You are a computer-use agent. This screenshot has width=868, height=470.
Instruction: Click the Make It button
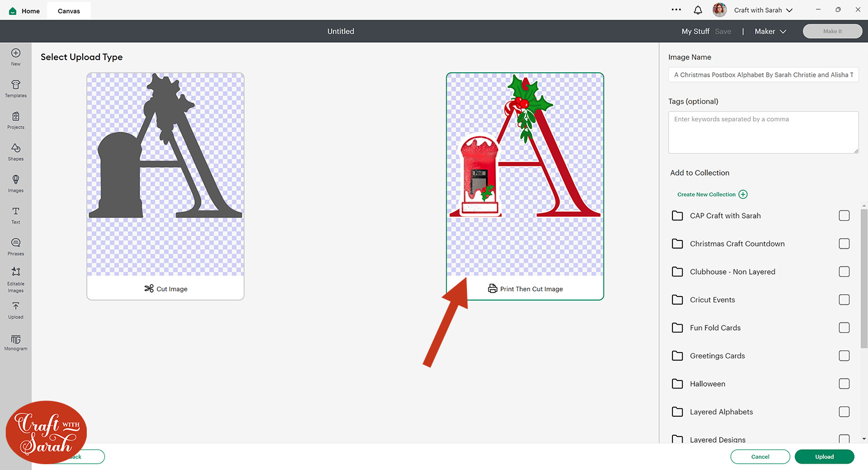(x=832, y=31)
